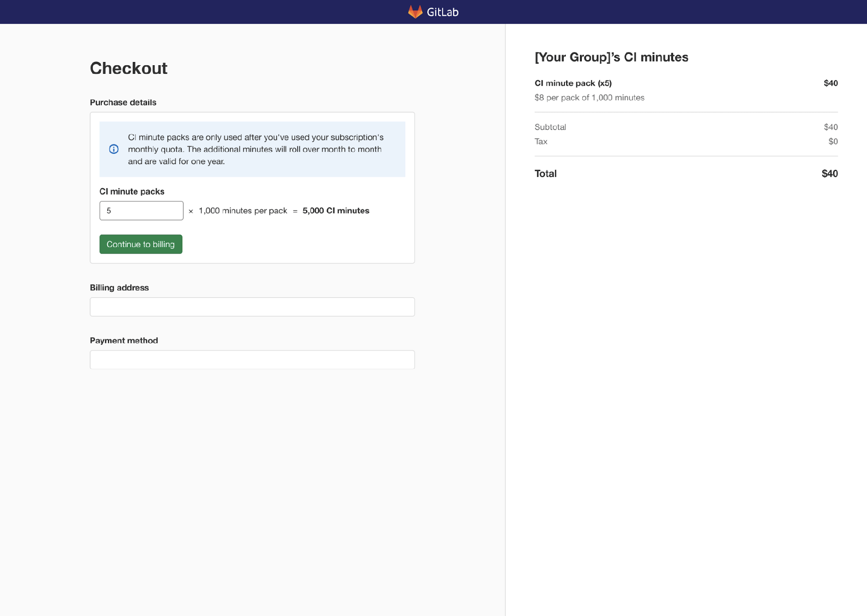The image size is (867, 616).
Task: Click the blue CI minute packs notice box
Action: (252, 149)
